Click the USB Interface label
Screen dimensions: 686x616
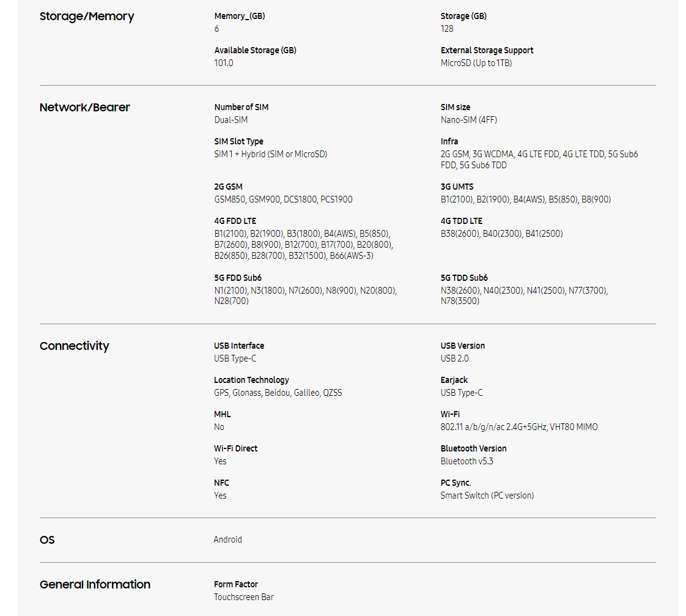click(239, 346)
